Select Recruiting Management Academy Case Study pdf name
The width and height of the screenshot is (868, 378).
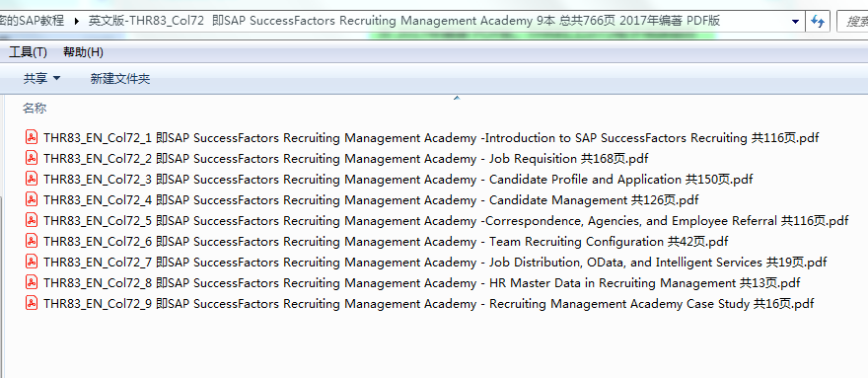429,304
